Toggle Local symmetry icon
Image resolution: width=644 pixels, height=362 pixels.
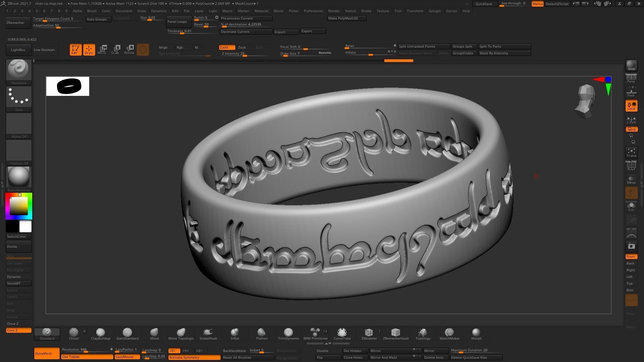coord(631,106)
